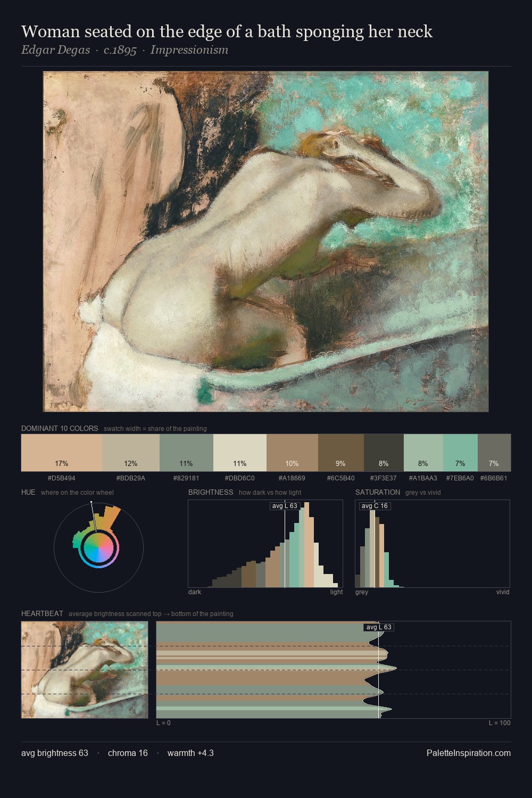The height and width of the screenshot is (798, 532).
Task: Click the 'SATURATION' section heading
Action: click(378, 492)
